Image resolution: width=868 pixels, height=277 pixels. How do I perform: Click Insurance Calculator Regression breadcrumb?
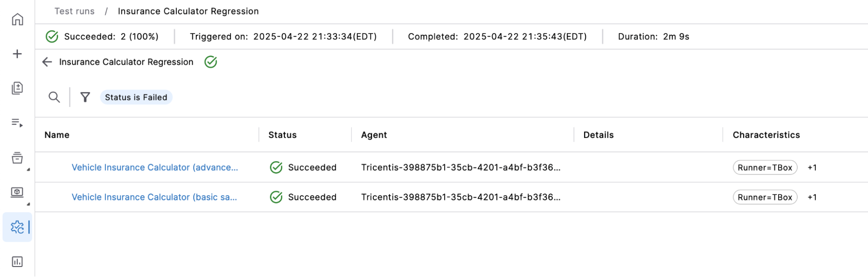188,11
